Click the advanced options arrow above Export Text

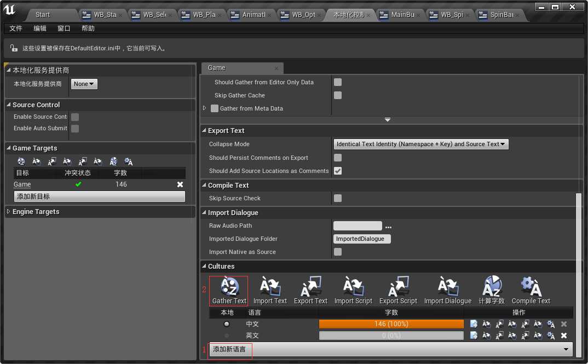click(x=388, y=119)
